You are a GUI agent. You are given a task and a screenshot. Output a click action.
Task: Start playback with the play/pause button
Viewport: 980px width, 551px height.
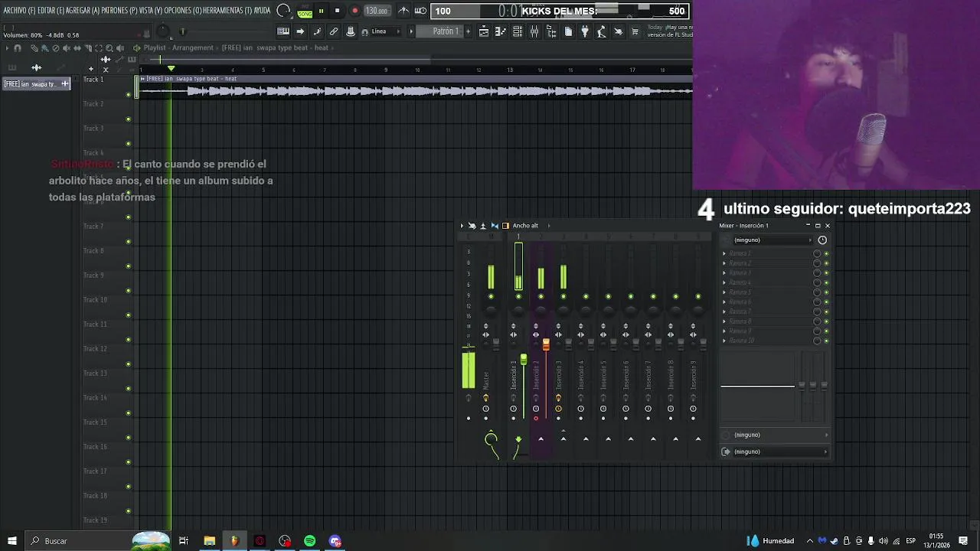point(321,11)
